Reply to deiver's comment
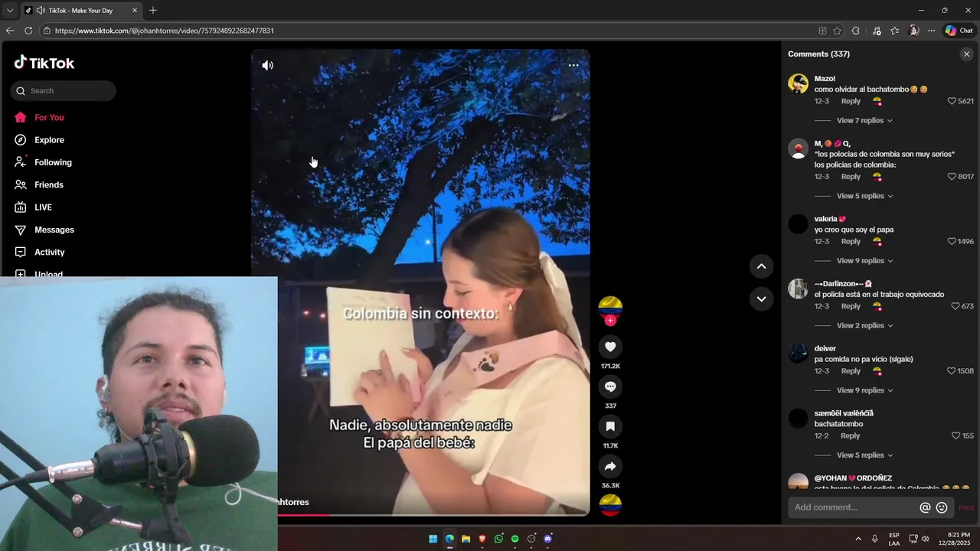The image size is (980, 551). click(851, 371)
